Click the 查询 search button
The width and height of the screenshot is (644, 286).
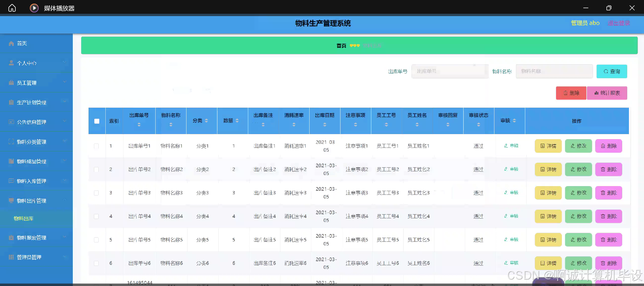[x=612, y=71]
